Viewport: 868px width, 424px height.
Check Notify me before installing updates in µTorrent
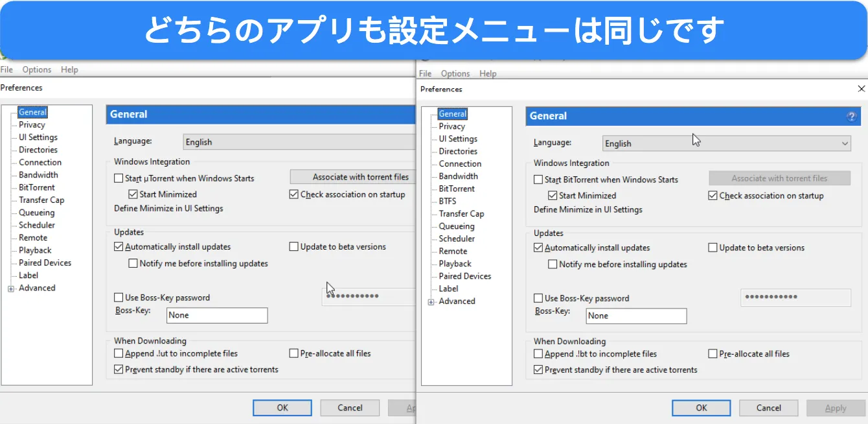[133, 263]
